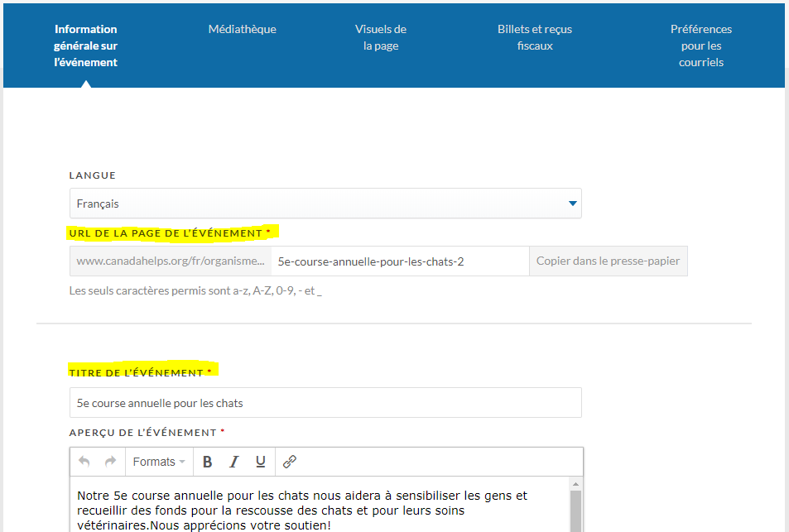Insert a hyperlink using the chain icon
Screen dimensions: 789x532
tap(290, 462)
